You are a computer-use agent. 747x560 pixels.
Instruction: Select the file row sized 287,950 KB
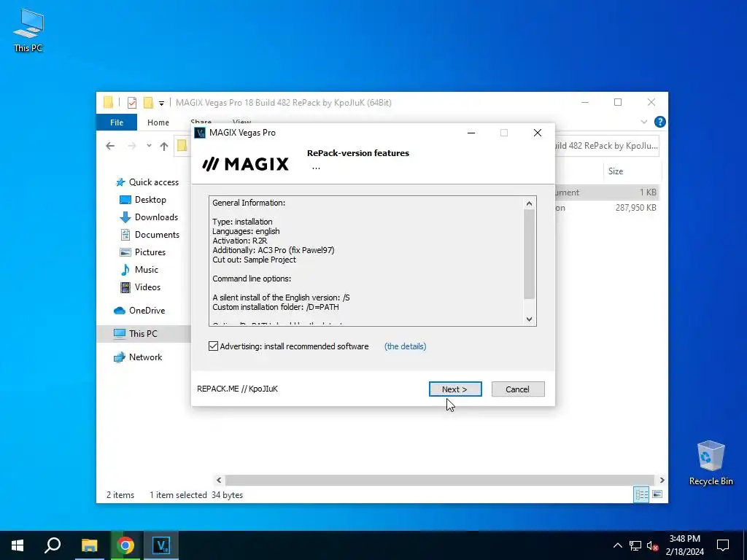608,208
